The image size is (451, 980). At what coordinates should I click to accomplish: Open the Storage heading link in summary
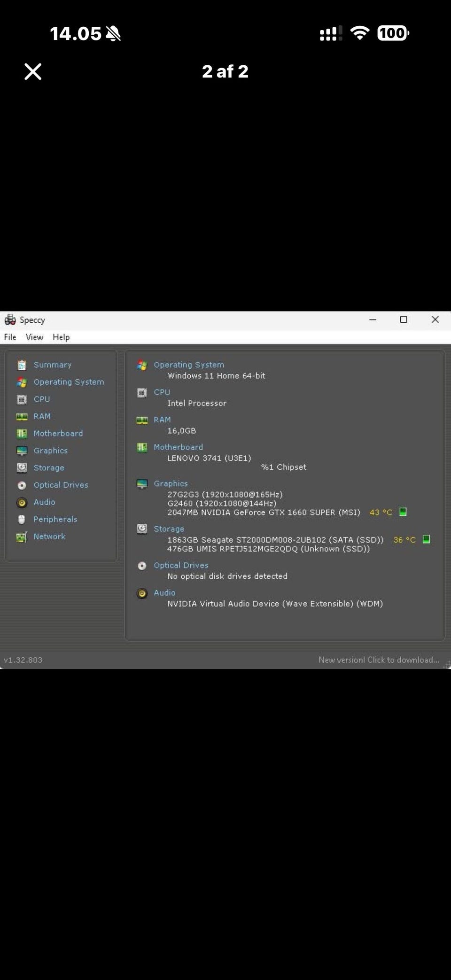click(169, 529)
